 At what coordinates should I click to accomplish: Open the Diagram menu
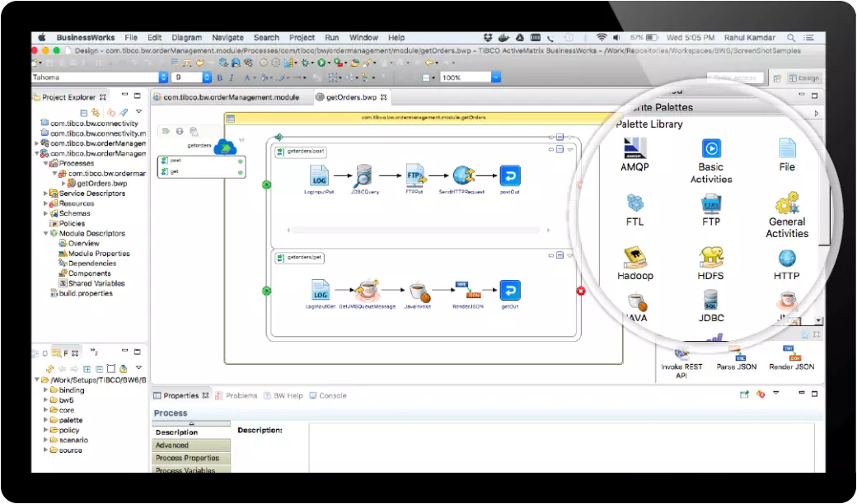(x=186, y=38)
